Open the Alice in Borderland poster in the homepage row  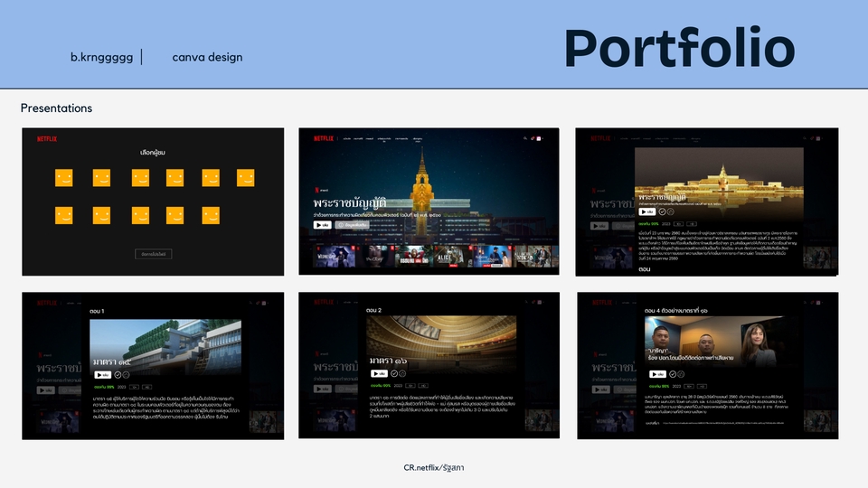pyautogui.click(x=453, y=257)
